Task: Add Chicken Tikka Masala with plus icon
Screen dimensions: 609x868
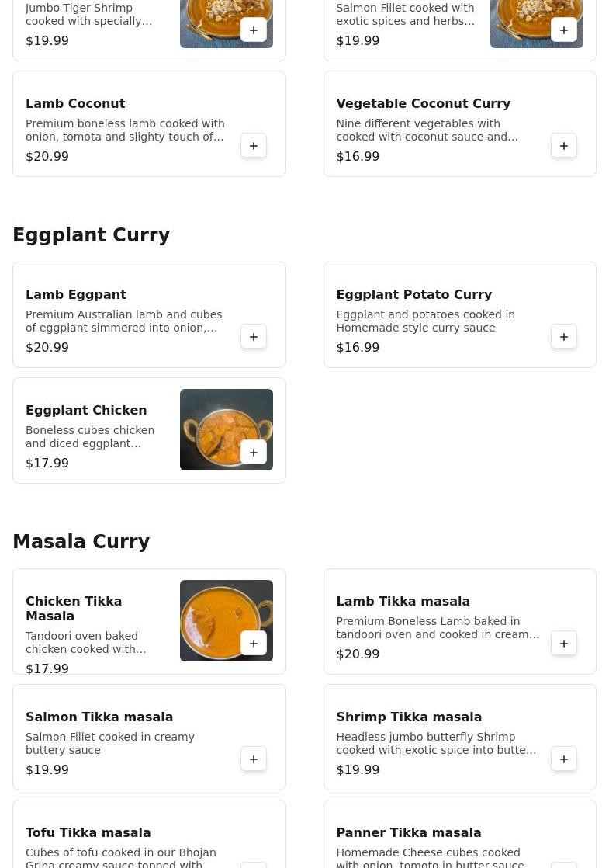Action: (254, 644)
